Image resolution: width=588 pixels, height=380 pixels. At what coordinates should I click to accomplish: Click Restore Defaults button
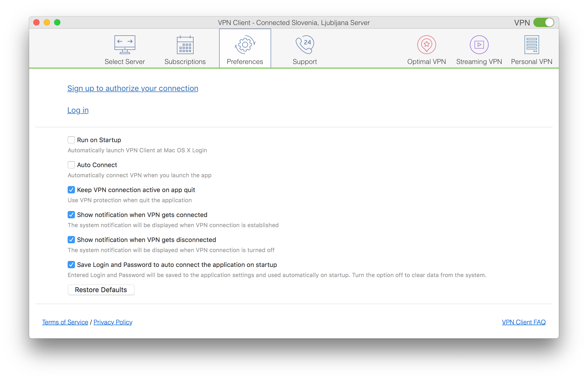pos(101,290)
